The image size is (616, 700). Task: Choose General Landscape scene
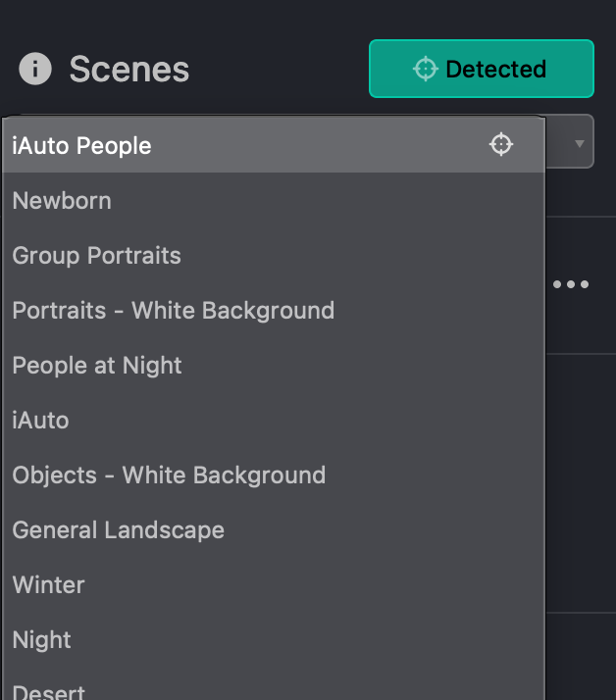(119, 530)
